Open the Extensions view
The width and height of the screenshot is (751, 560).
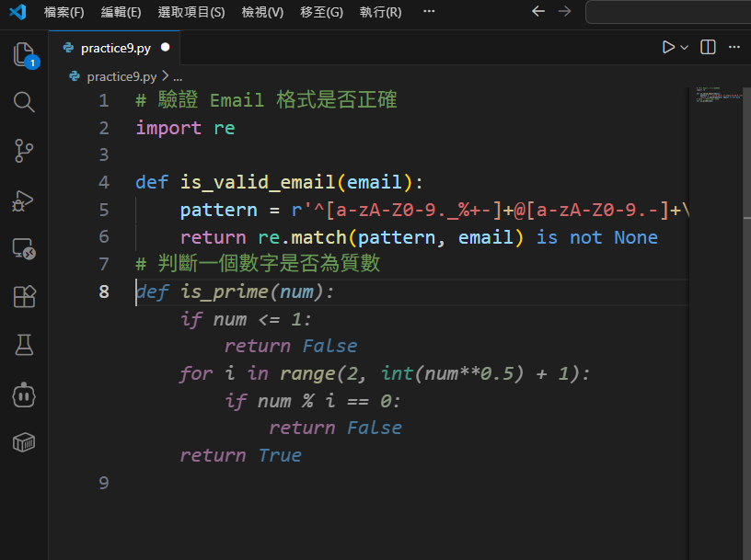[24, 297]
